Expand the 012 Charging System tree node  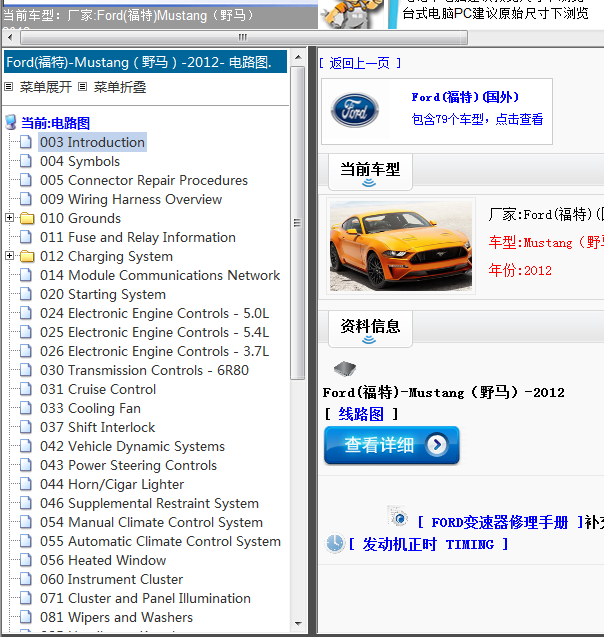[x=9, y=256]
